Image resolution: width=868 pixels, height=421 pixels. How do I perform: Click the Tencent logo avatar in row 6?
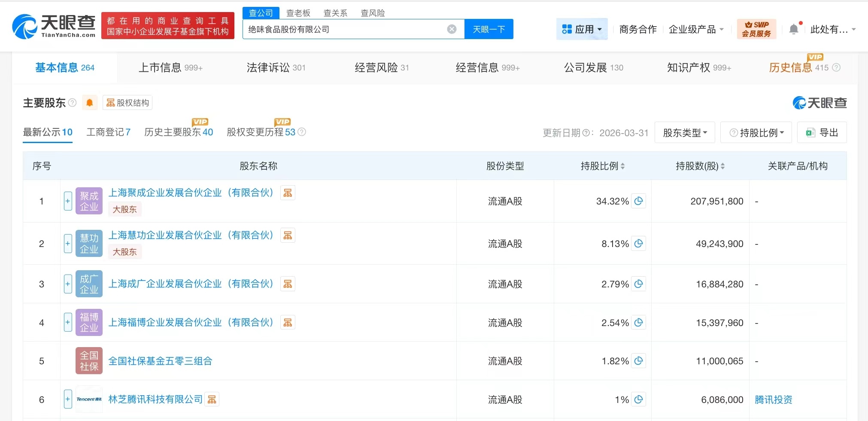pyautogui.click(x=89, y=399)
